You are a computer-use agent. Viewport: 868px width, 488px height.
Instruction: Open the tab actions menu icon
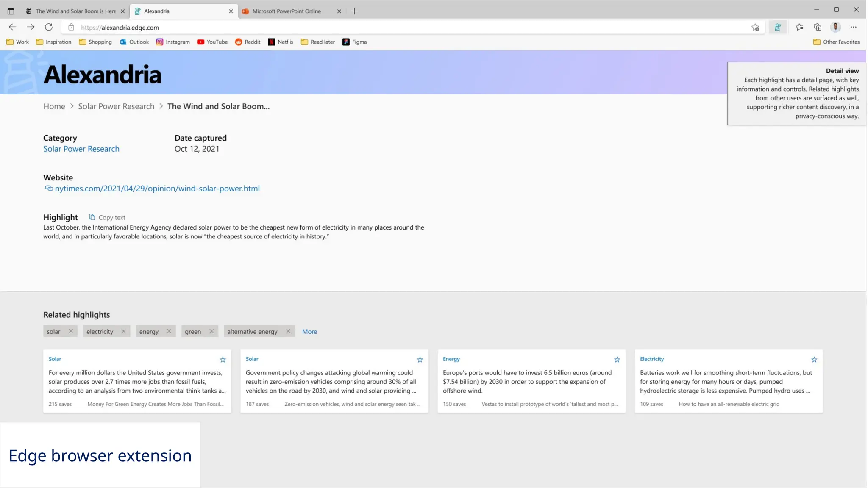tap(11, 11)
